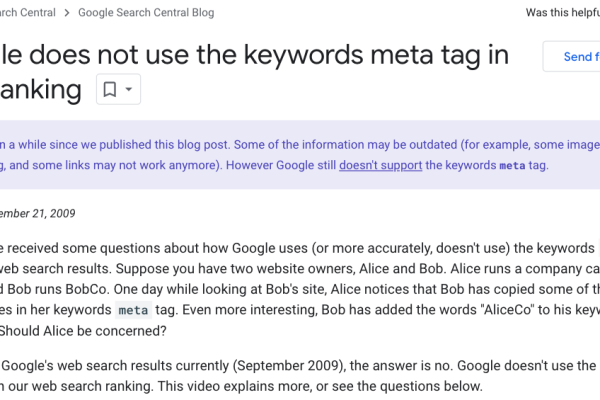Click the article title heading
This screenshot has height=400, width=600.
254,72
